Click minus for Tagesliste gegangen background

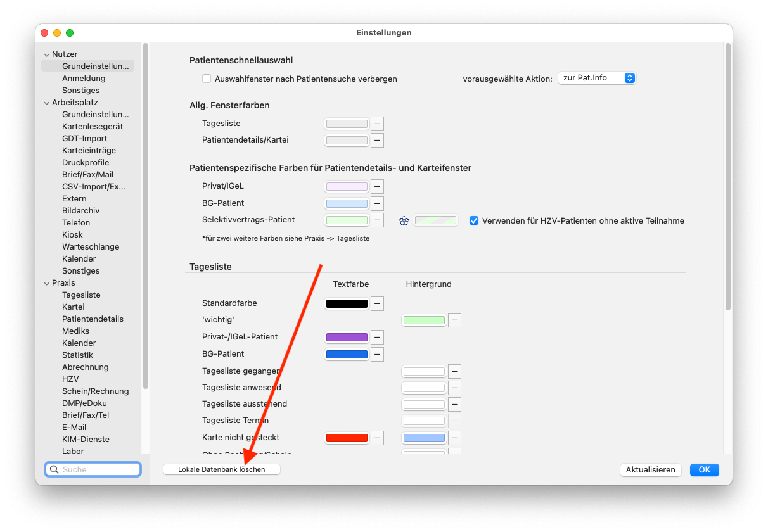454,371
